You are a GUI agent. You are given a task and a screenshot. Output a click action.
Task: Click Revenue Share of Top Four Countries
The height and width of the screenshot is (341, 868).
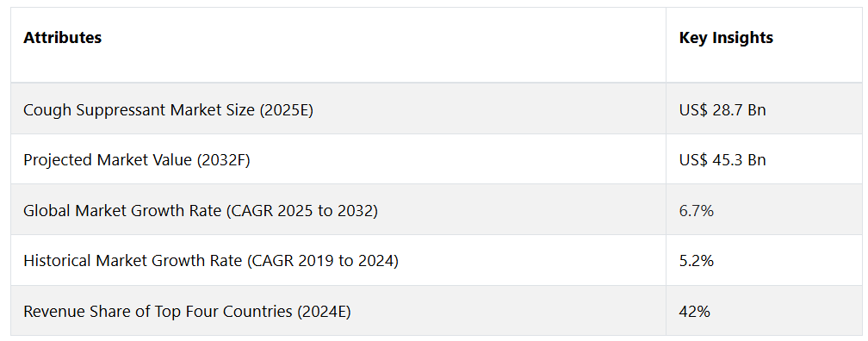[x=187, y=312]
